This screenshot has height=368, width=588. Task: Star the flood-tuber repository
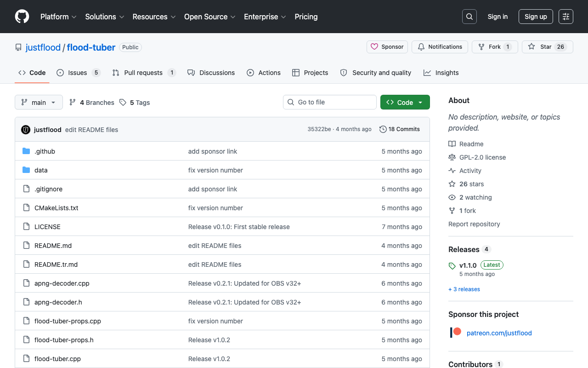click(x=547, y=47)
